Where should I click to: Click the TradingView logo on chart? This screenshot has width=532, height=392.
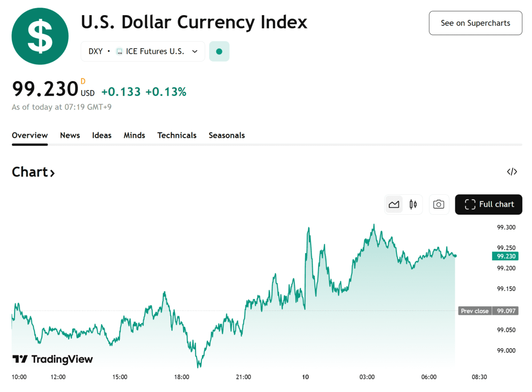click(x=52, y=359)
